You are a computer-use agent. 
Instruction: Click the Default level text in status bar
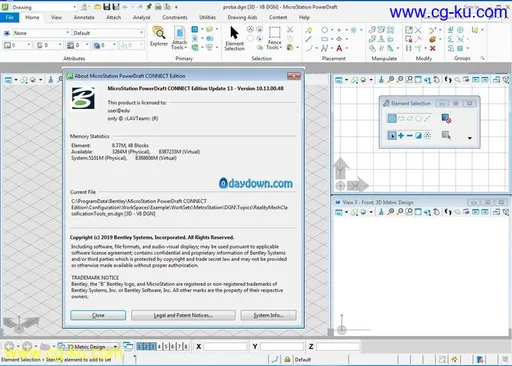[x=303, y=359]
